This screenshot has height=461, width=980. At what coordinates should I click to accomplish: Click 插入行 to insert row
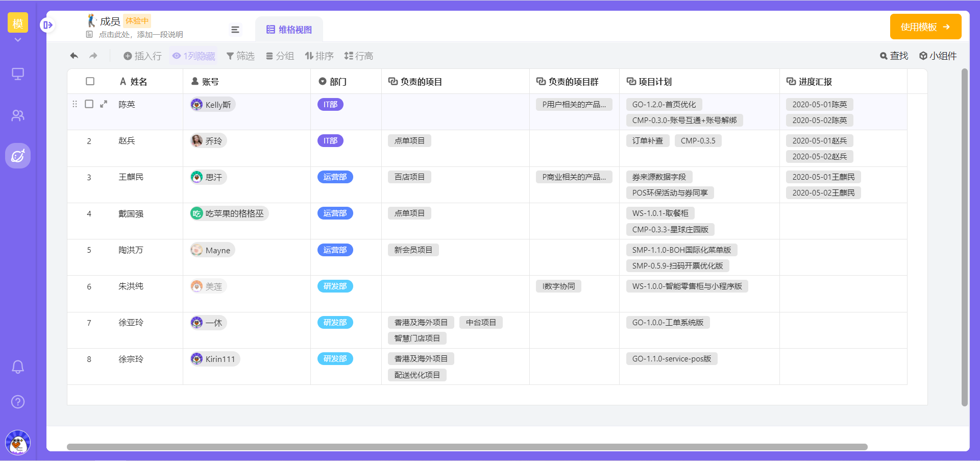142,56
